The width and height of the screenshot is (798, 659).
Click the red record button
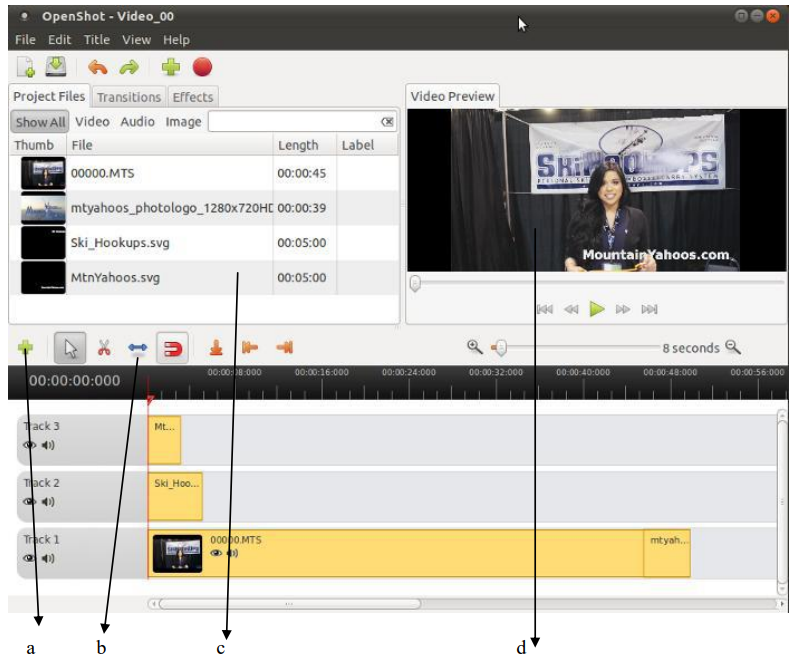click(x=203, y=67)
